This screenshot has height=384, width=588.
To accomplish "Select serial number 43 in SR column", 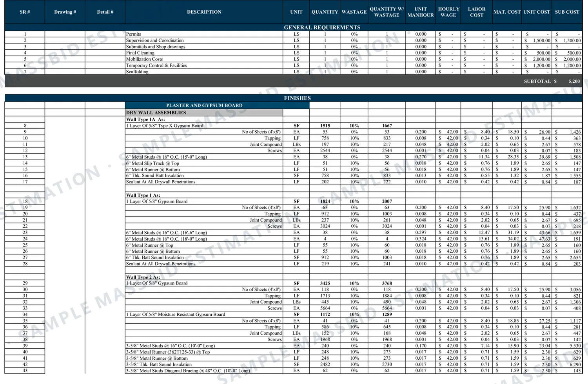I will [x=25, y=371].
